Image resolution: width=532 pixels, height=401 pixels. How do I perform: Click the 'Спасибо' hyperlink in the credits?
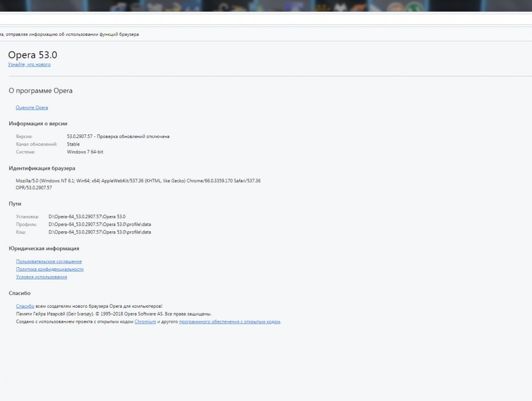point(25,306)
